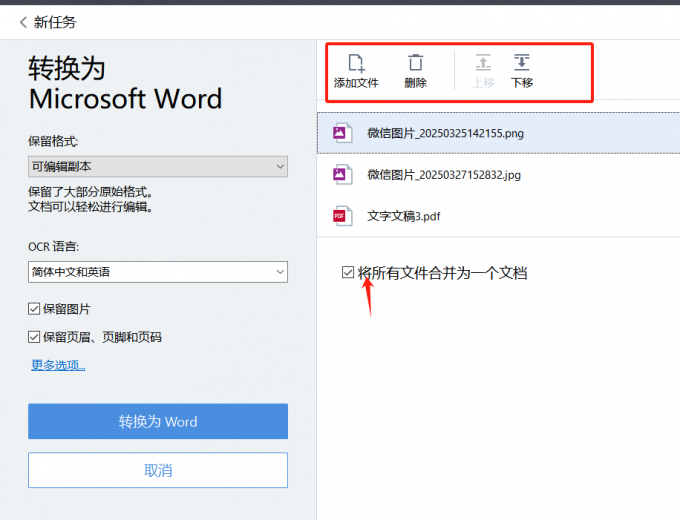This screenshot has height=520, width=680.
Task: Click the Move Down (下移) icon
Action: 522,62
